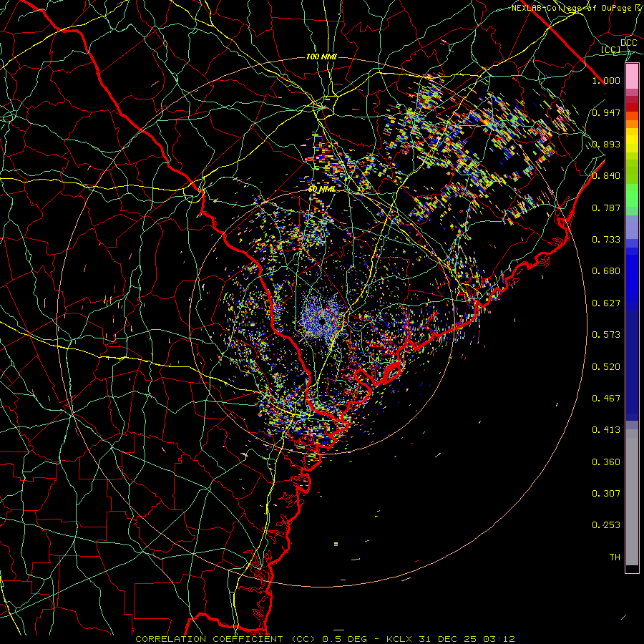The width and height of the screenshot is (644, 644).
Task: Click the 0.733 color scale label
Action: click(606, 240)
